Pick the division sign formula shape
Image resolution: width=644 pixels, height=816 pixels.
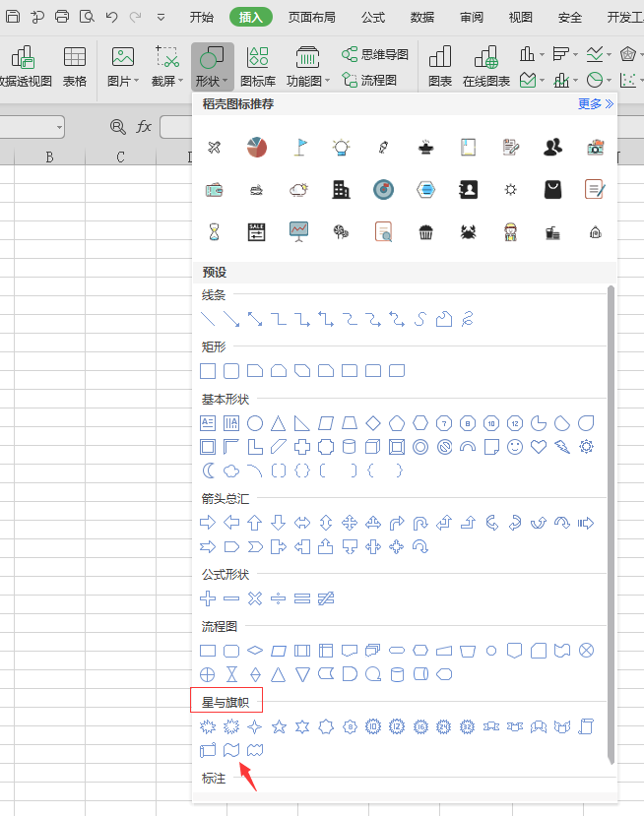pyautogui.click(x=279, y=597)
